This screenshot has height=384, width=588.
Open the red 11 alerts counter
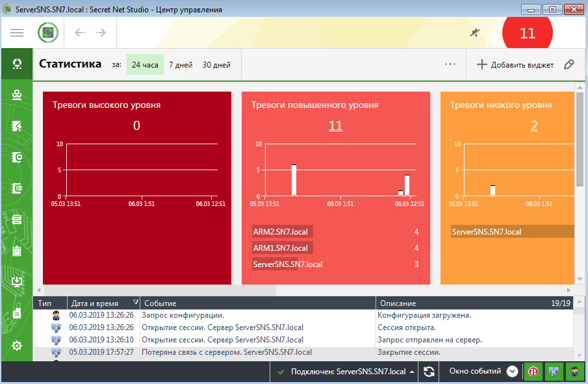click(x=527, y=32)
